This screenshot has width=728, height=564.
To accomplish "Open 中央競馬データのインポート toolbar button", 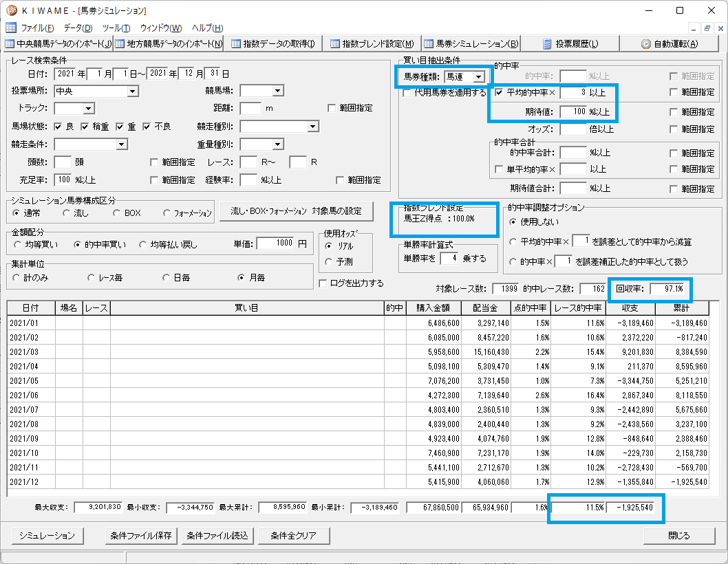I will (x=58, y=44).
